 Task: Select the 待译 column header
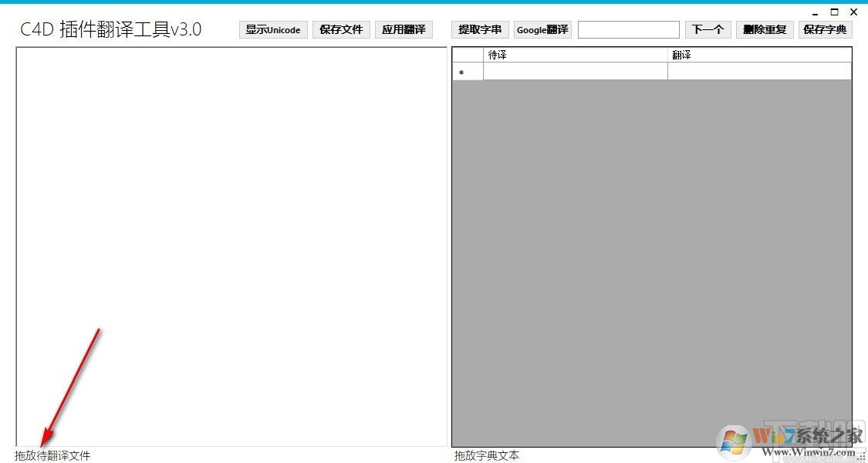coord(575,54)
